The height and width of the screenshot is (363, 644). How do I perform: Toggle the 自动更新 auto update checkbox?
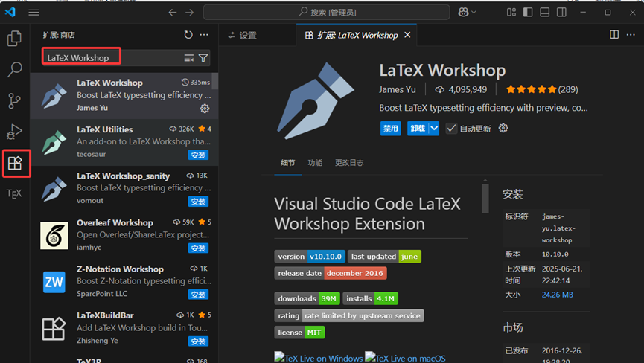coord(451,129)
